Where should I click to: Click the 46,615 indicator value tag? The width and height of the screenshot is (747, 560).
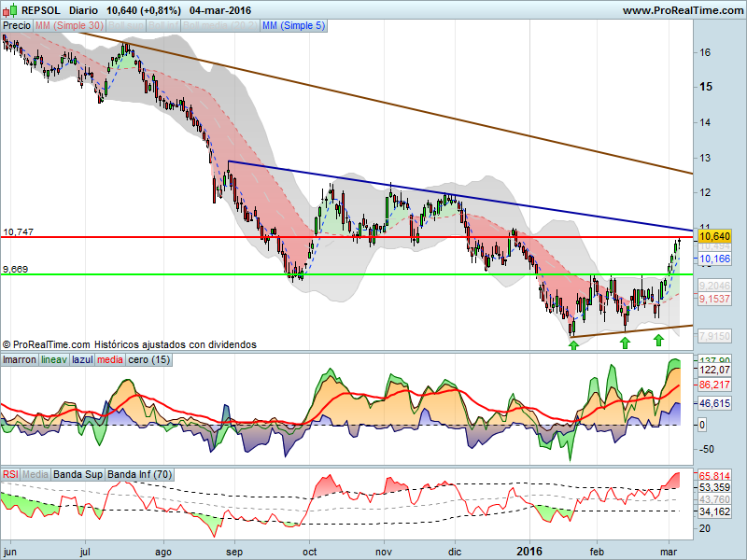[x=714, y=404]
